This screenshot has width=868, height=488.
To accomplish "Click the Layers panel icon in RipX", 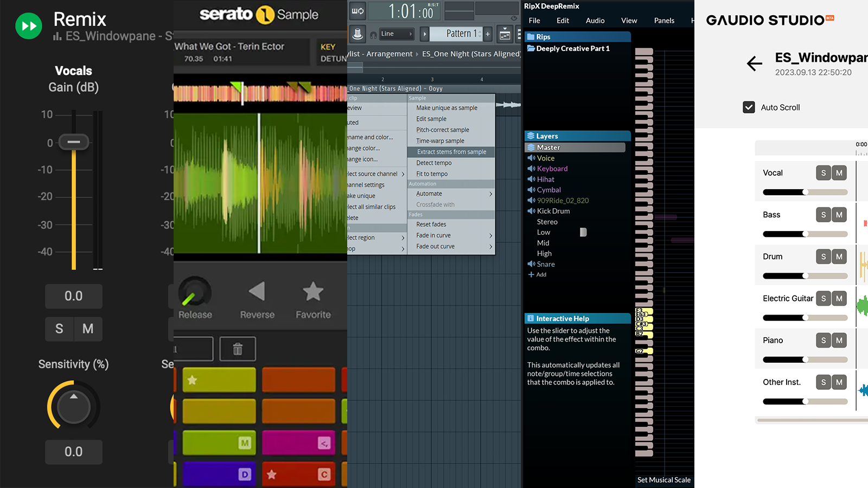I will (531, 136).
